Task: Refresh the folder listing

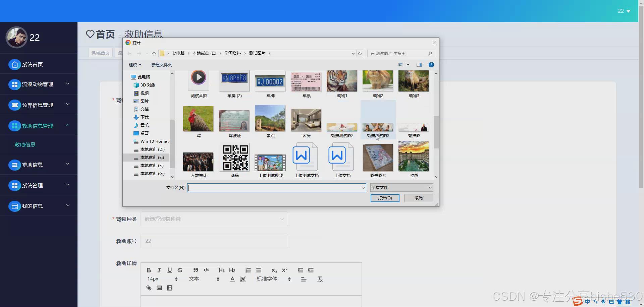Action: click(x=360, y=53)
